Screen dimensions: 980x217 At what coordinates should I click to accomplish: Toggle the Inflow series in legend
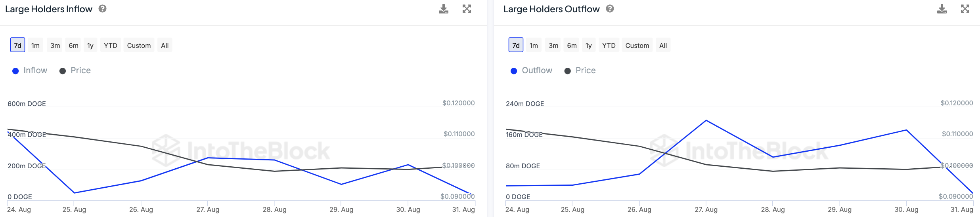tap(30, 70)
